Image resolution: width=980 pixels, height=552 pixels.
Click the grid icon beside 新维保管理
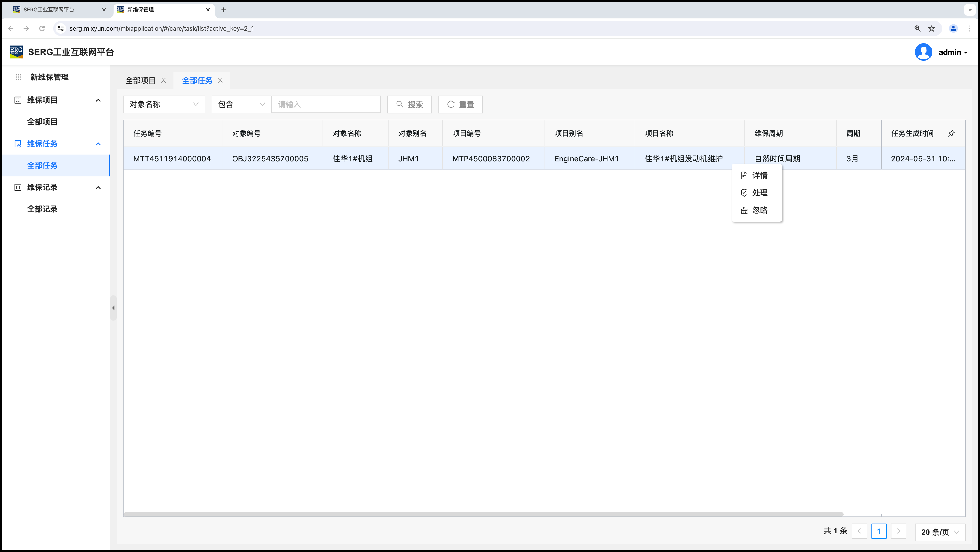[18, 77]
